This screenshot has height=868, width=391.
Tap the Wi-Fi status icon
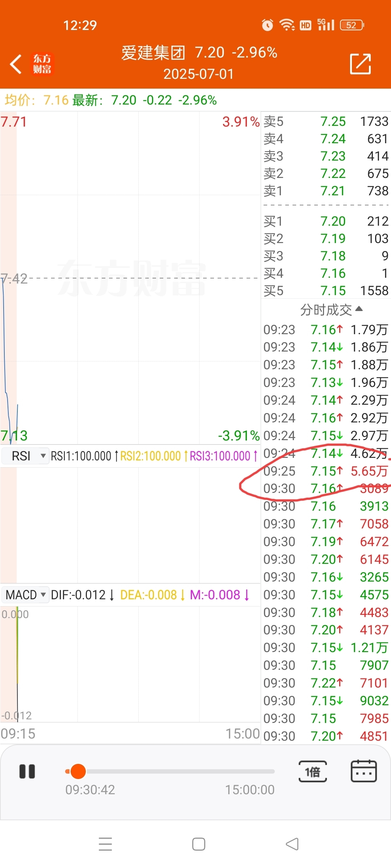(287, 25)
